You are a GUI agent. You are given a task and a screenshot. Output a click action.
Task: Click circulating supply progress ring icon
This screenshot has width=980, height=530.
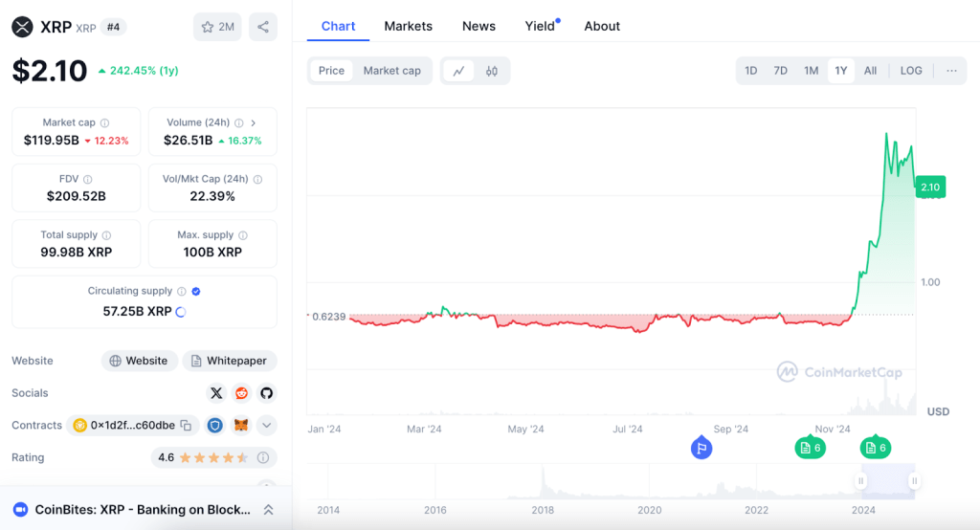(181, 312)
